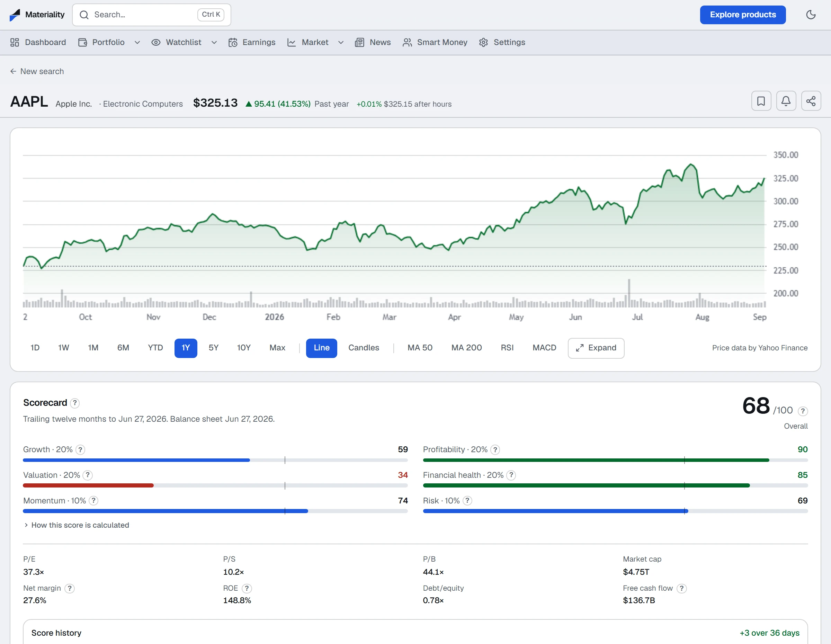The image size is (831, 644).
Task: Open Risk score help icon
Action: (468, 501)
